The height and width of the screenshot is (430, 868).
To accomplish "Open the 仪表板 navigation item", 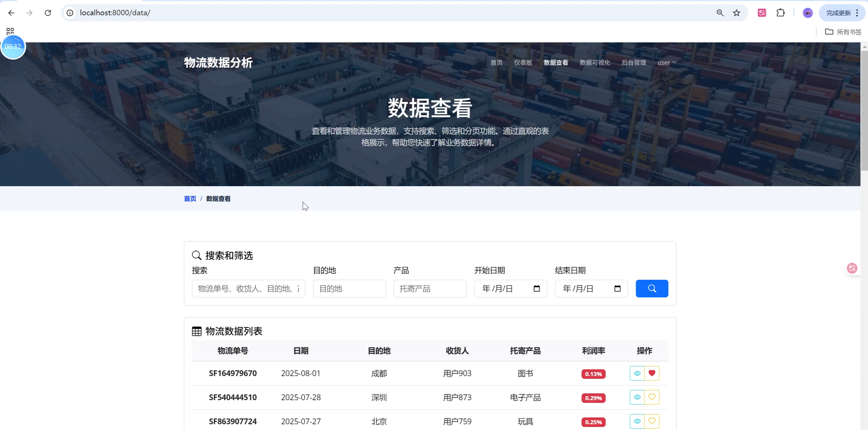I will click(523, 62).
